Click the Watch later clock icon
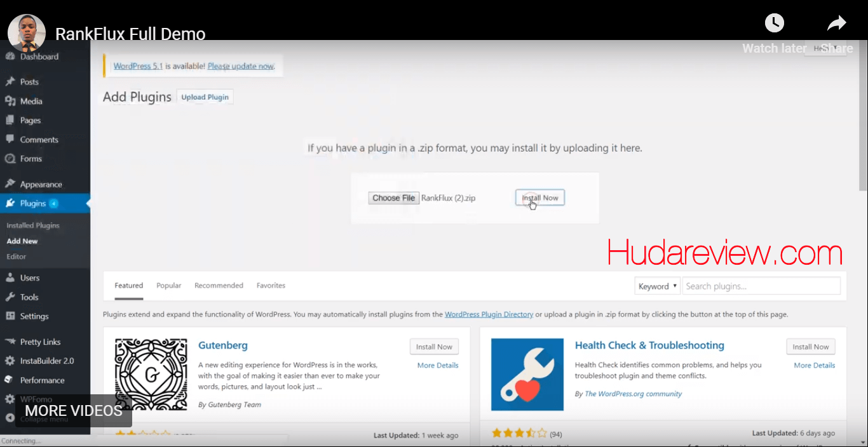This screenshot has height=447, width=868. click(774, 23)
